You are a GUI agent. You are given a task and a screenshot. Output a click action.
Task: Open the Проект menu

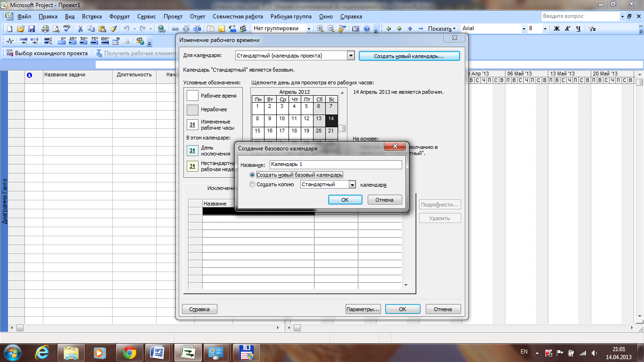173,16
